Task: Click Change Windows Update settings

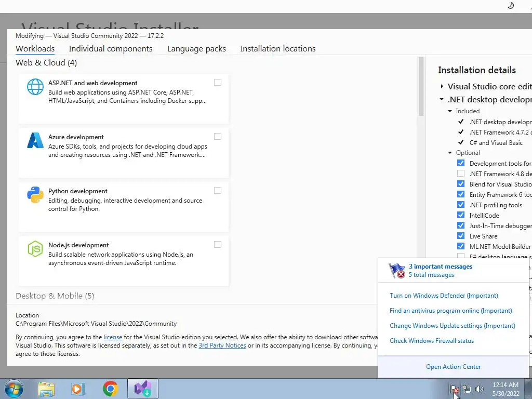Action: click(453, 326)
